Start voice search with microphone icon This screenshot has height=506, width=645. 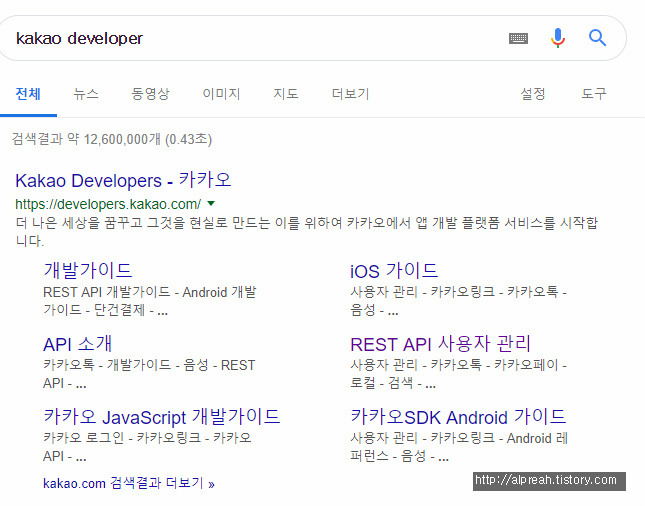(x=558, y=38)
